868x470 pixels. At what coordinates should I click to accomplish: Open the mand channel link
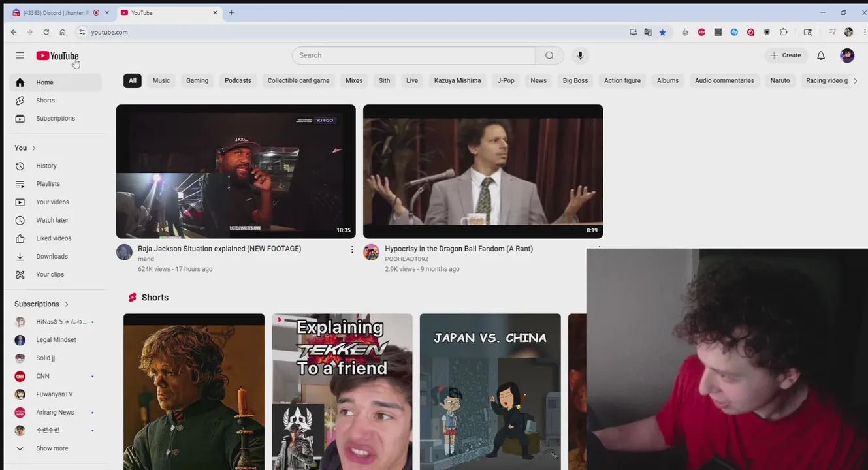[146, 259]
